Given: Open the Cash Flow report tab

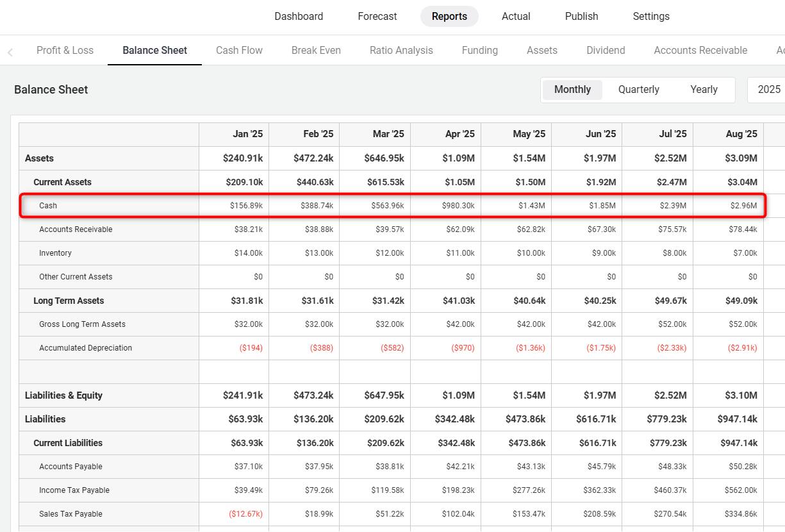Looking at the screenshot, I should (239, 51).
